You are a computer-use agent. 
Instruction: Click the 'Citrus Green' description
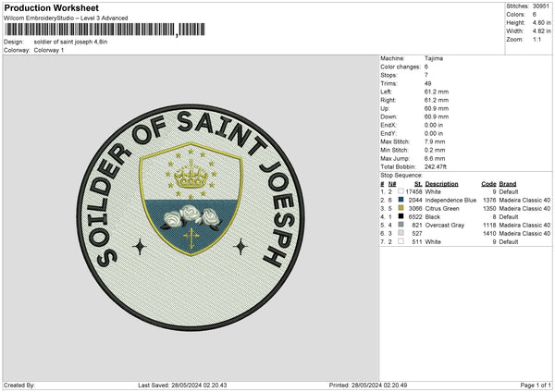442,208
